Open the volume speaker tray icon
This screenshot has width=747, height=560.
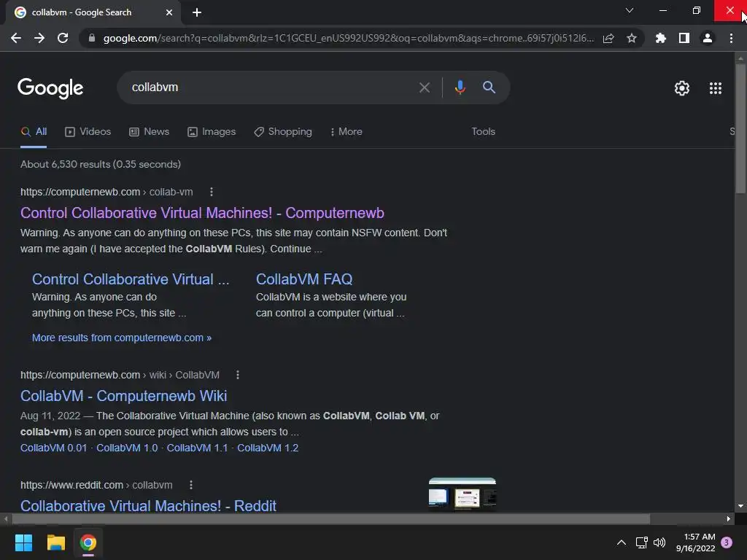point(659,542)
